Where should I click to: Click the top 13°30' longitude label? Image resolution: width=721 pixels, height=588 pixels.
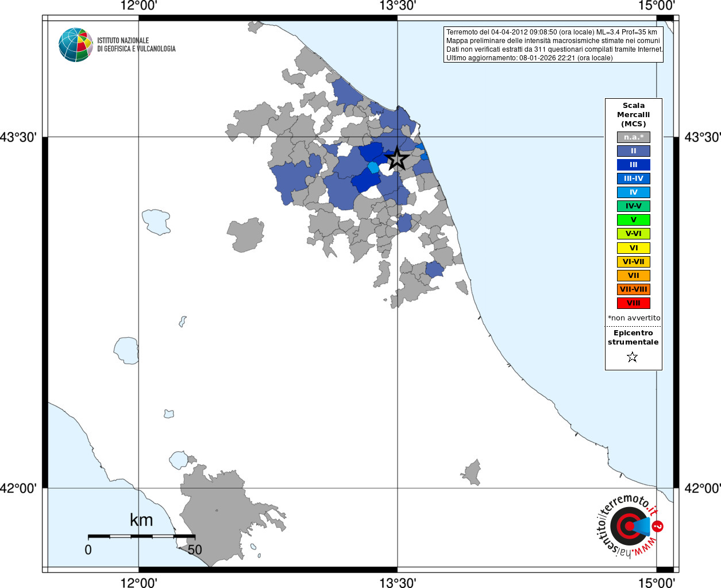point(398,6)
